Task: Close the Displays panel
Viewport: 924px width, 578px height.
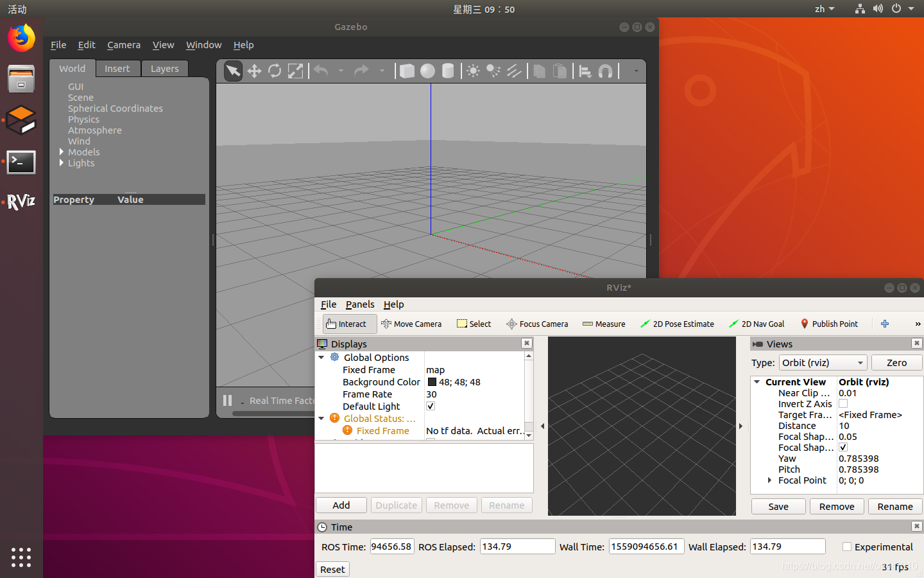Action: [526, 344]
